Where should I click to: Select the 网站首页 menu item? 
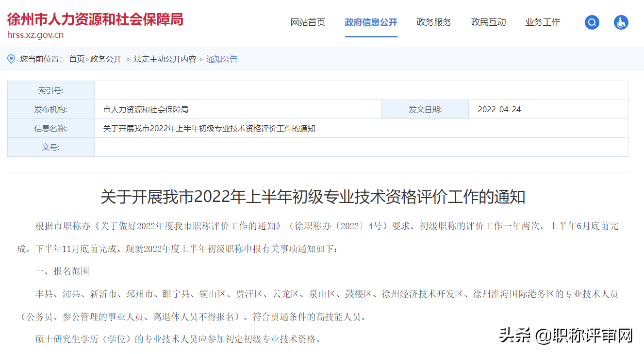click(x=308, y=22)
